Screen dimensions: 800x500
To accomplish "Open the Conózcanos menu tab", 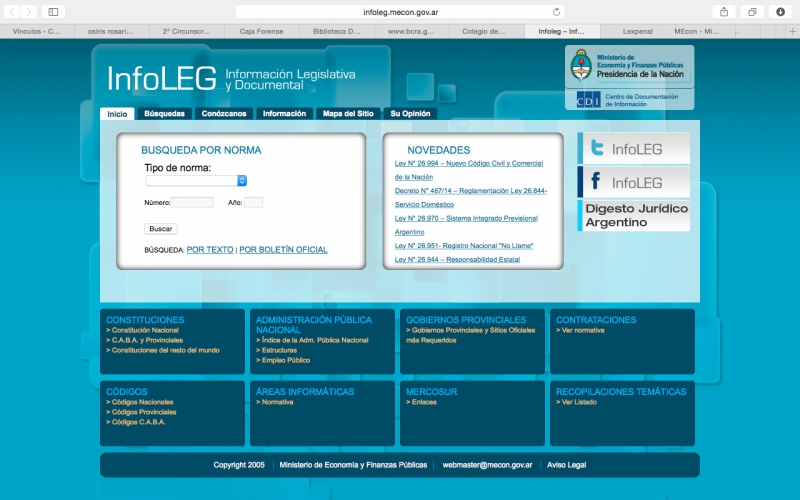I will pos(224,114).
